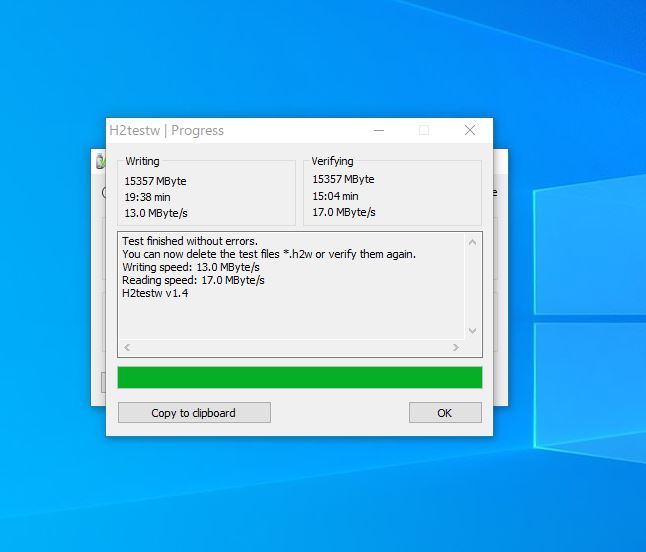
Task: Click the '15:04 min' verifying time
Action: pos(335,196)
